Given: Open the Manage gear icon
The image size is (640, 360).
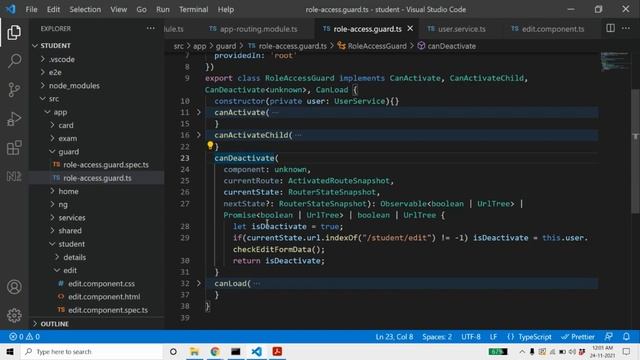Looking at the screenshot, I should (14, 315).
